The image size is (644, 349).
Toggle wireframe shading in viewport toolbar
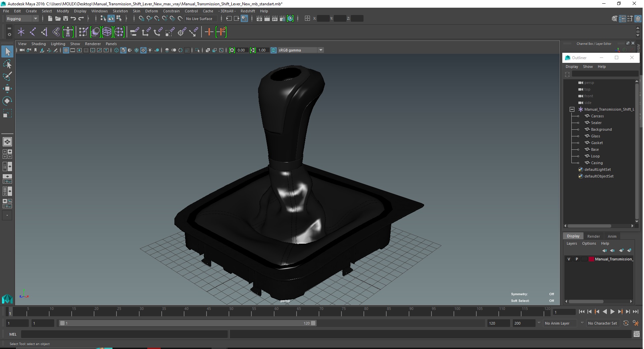116,50
